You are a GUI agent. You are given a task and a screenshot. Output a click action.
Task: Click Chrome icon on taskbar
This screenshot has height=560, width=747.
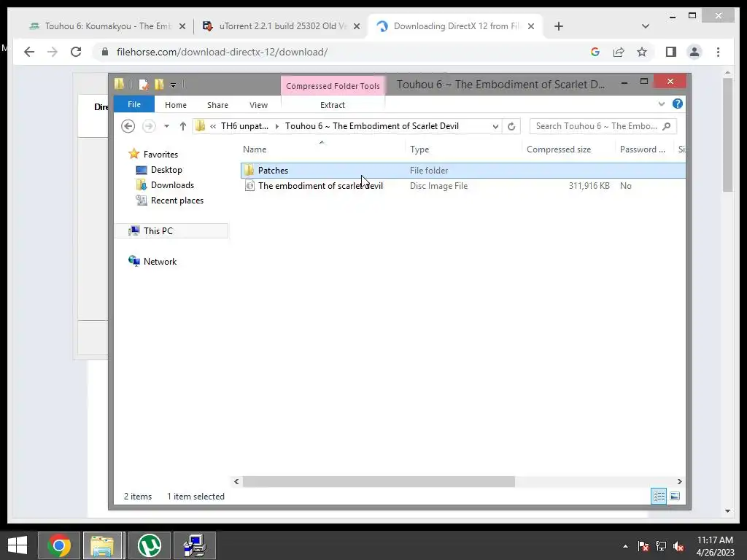58,545
